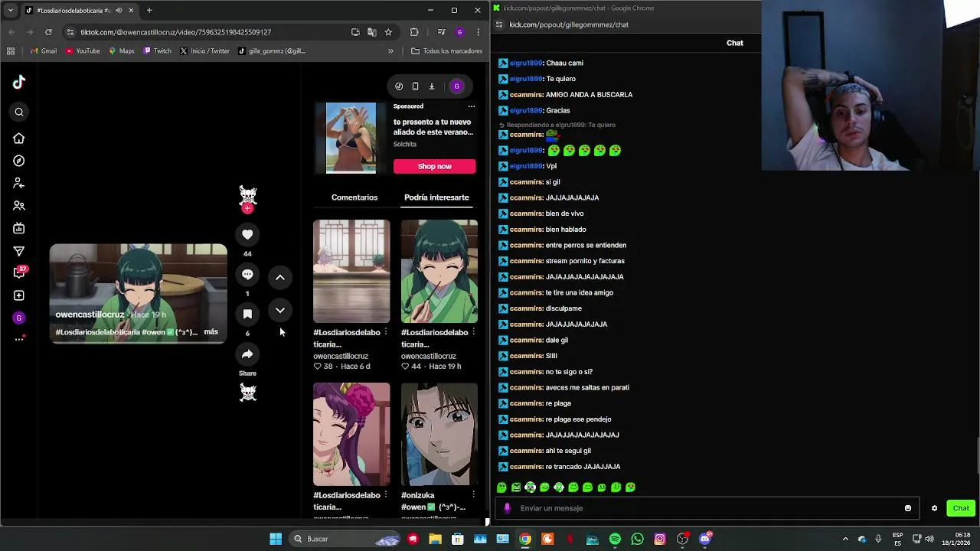Open the spinning music disc below Share
Viewport: 980px width, 551px height.
point(248,393)
